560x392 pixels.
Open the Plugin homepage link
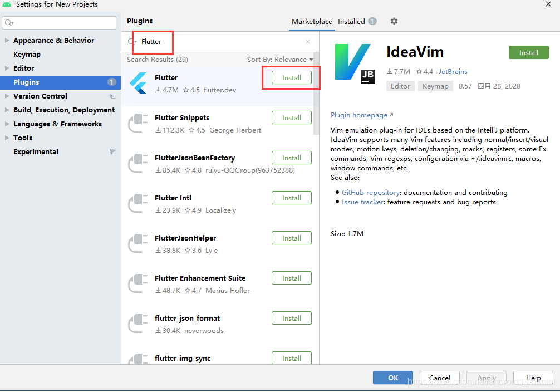(362, 115)
